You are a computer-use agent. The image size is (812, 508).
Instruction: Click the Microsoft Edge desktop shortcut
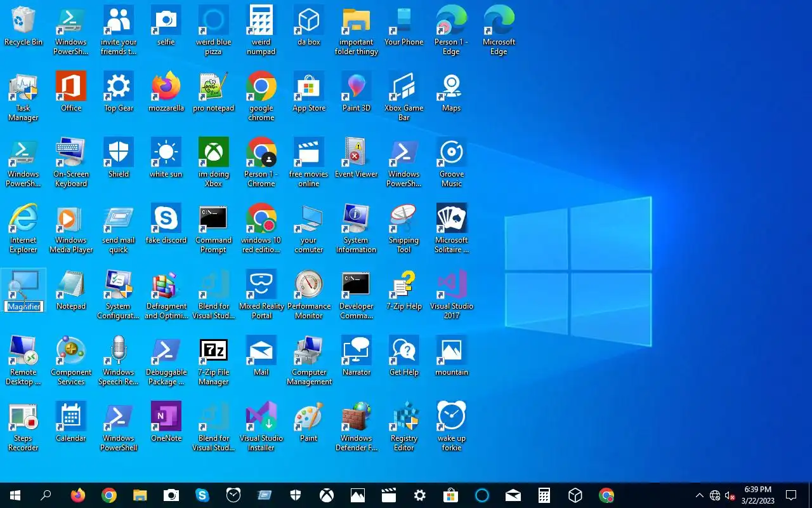499,30
